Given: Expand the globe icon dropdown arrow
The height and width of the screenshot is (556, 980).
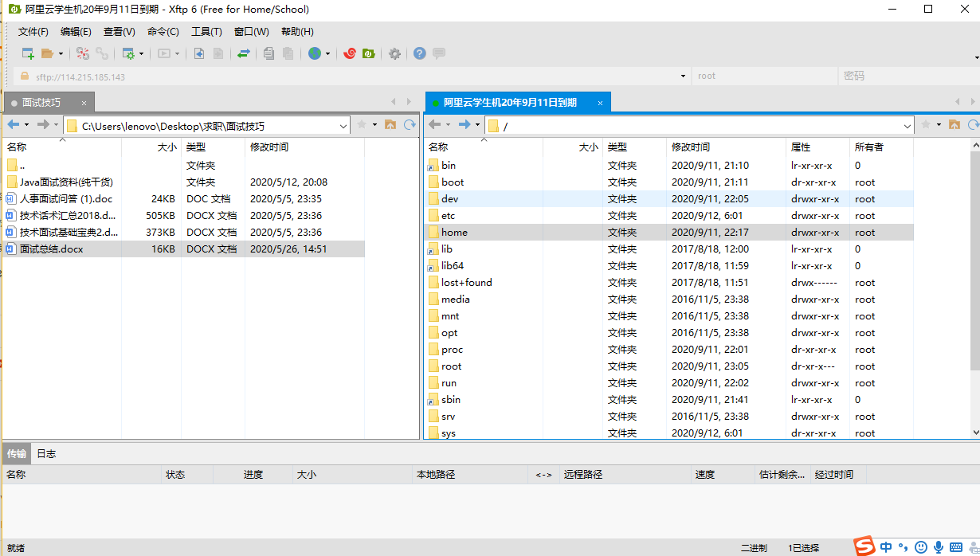Looking at the screenshot, I should tap(327, 54).
